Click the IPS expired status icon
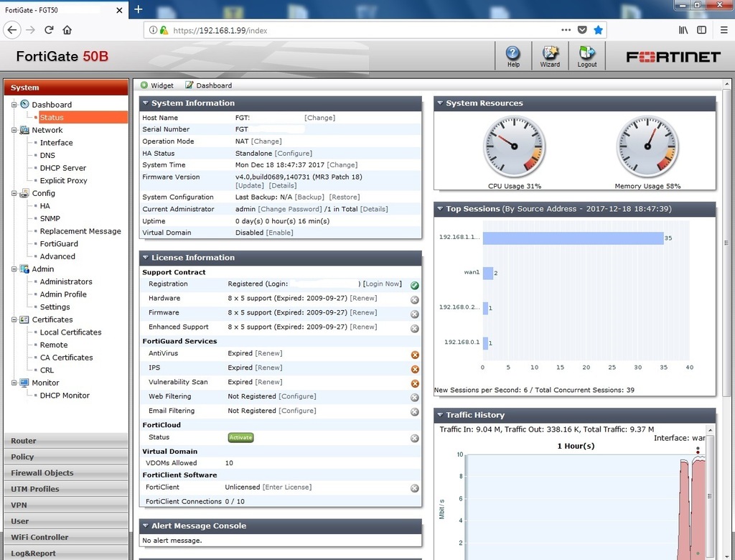This screenshot has width=735, height=560. click(x=414, y=369)
